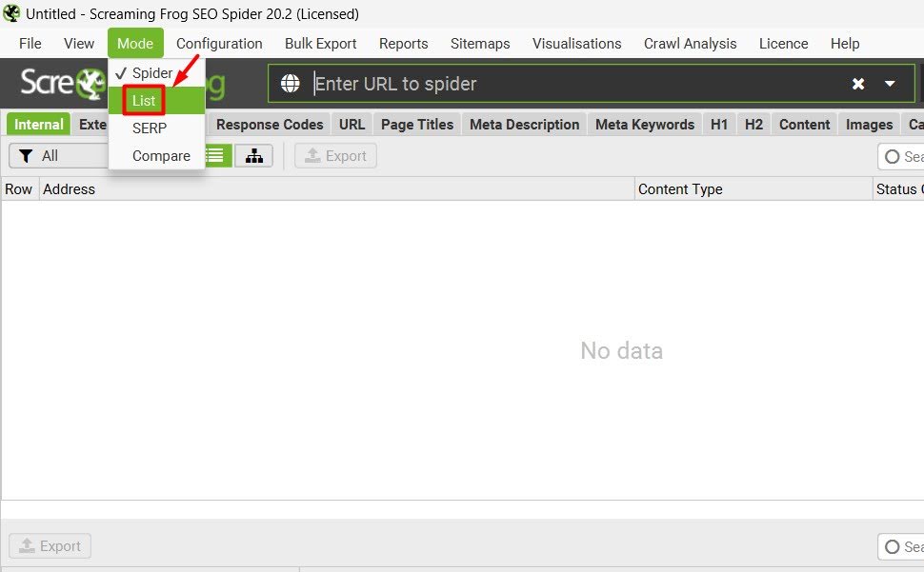924x572 pixels.
Task: Open the Reports menu
Action: click(403, 44)
